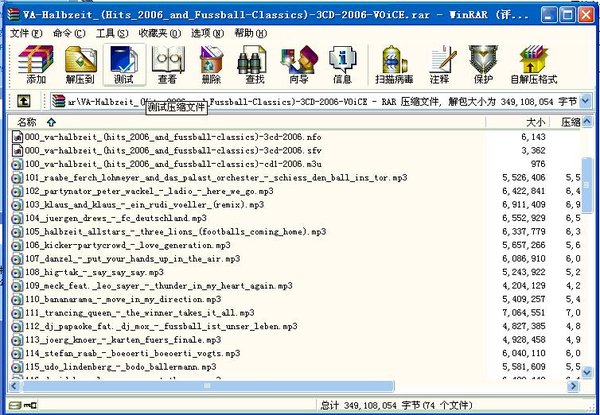Screen dimensions: 600x415
Task: Click the horizontal scrollbar left arrow
Action: [x=14, y=386]
